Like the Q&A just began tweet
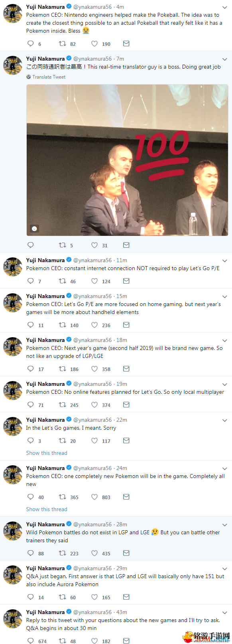 point(94,597)
